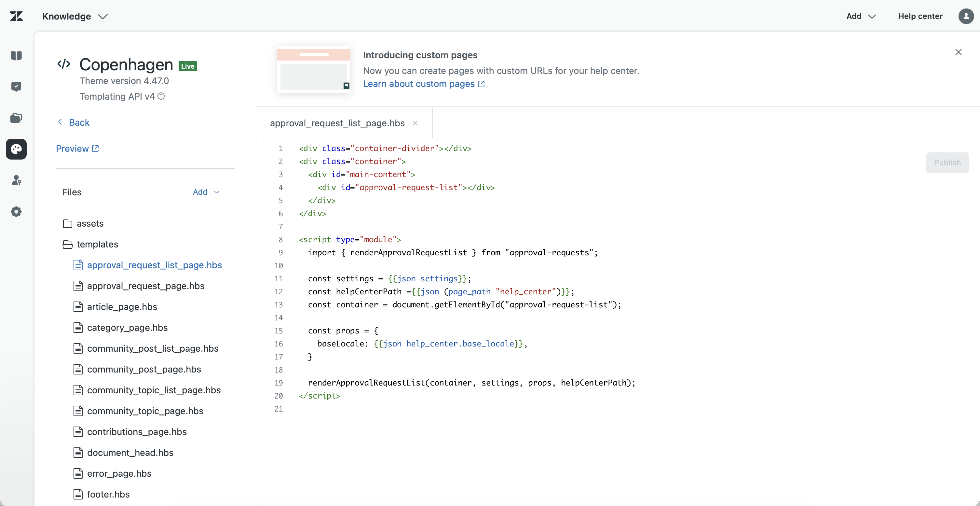This screenshot has height=506, width=980.
Task: Click line 13 getElementById code
Action: point(465,304)
